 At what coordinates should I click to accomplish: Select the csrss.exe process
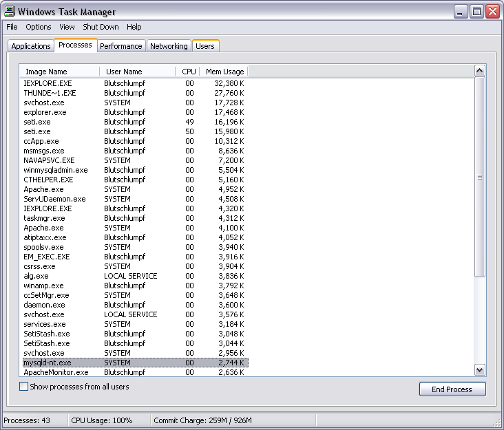[135, 266]
